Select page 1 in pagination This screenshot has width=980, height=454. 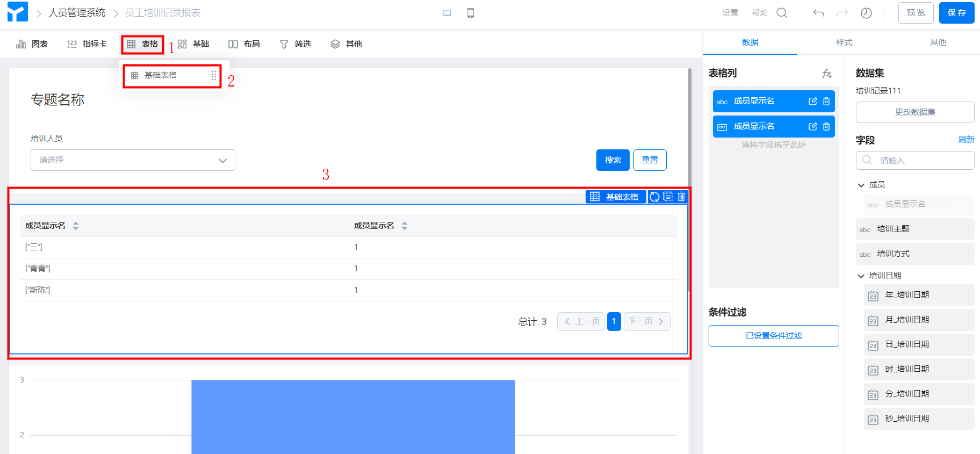[x=614, y=321]
